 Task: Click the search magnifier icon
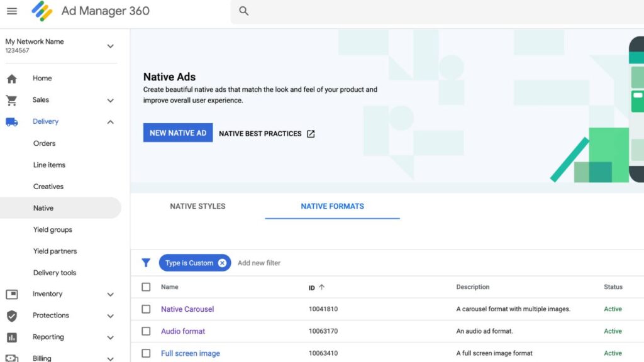pyautogui.click(x=244, y=11)
